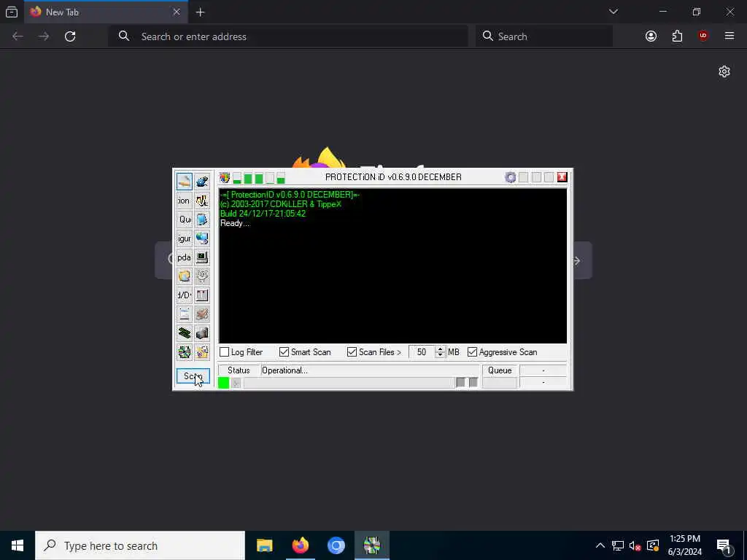
Task: Click the 'd/D' button in ProtectionID sidebar
Action: pos(185,295)
